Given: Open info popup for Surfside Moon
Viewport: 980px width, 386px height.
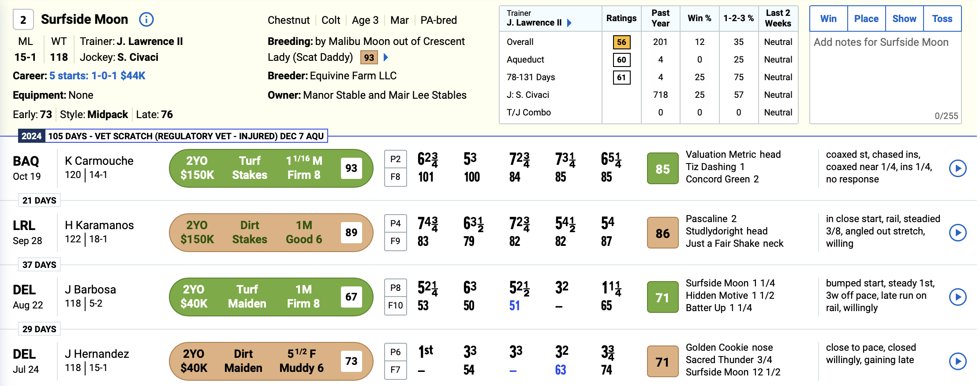Looking at the screenshot, I should (x=146, y=19).
